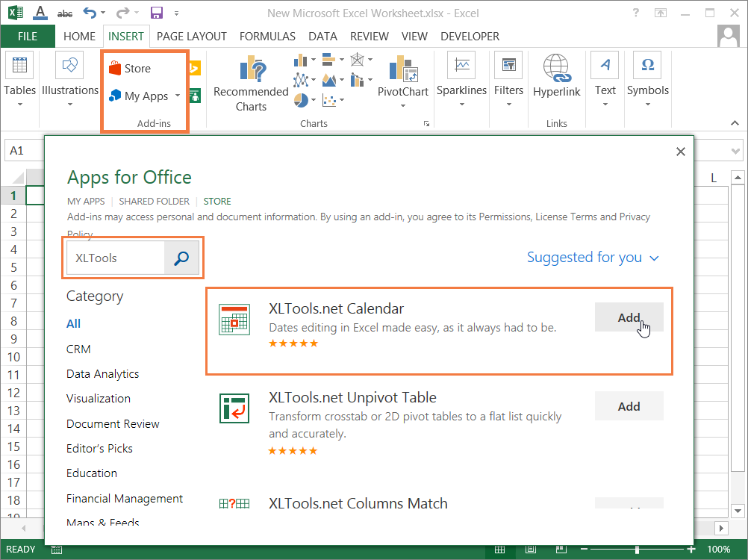Close the Apps for Office dialog
This screenshot has height=560, width=748.
pos(681,152)
